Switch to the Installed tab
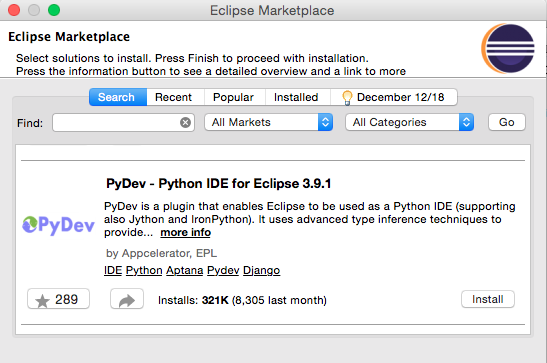This screenshot has width=547, height=363. 298,97
